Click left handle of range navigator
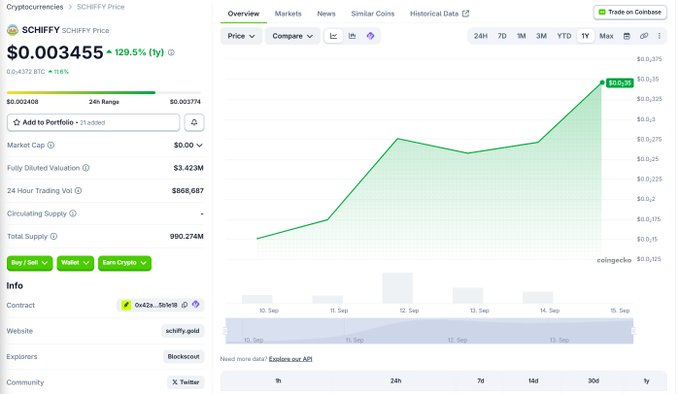Viewport: 679px width, 394px height. pyautogui.click(x=225, y=331)
